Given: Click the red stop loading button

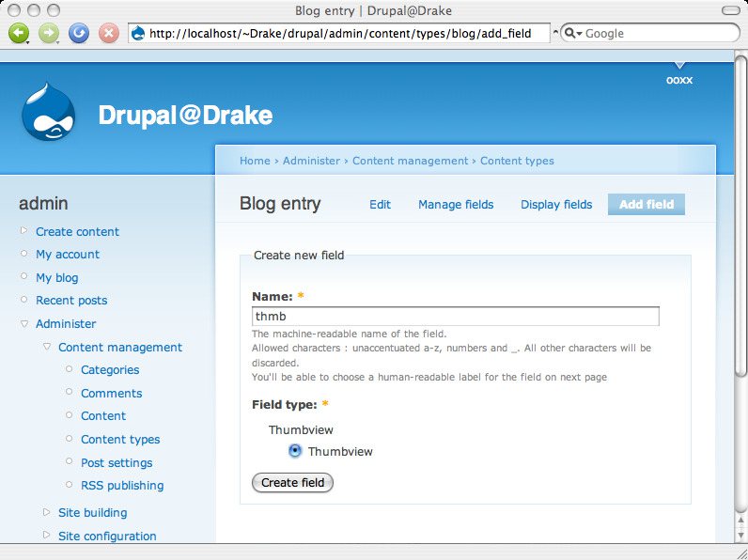Looking at the screenshot, I should click(109, 34).
